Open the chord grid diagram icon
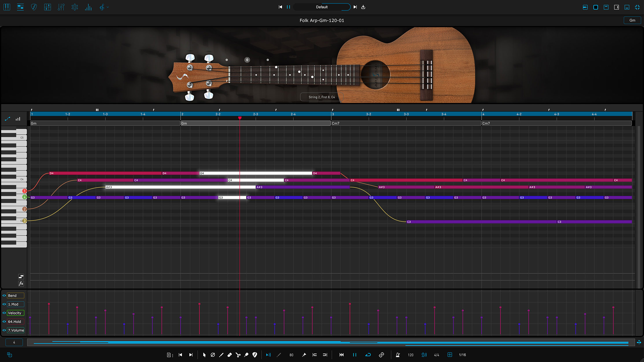Image resolution: width=644 pixels, height=362 pixels. pyautogui.click(x=47, y=7)
